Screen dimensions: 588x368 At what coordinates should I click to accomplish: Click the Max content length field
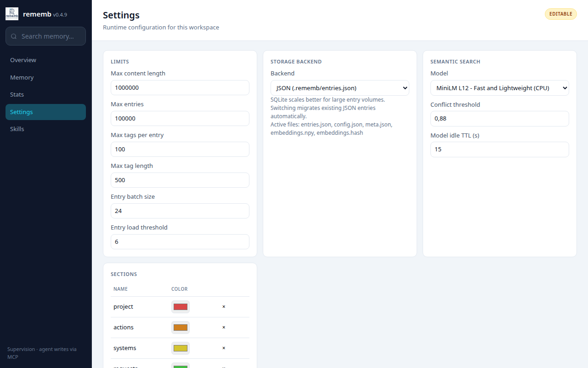click(180, 87)
